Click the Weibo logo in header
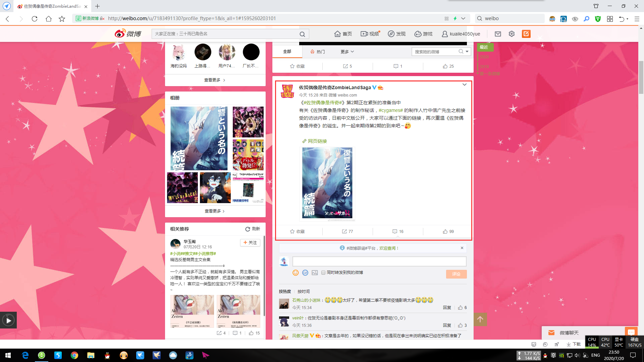The height and width of the screenshot is (362, 644). [128, 34]
